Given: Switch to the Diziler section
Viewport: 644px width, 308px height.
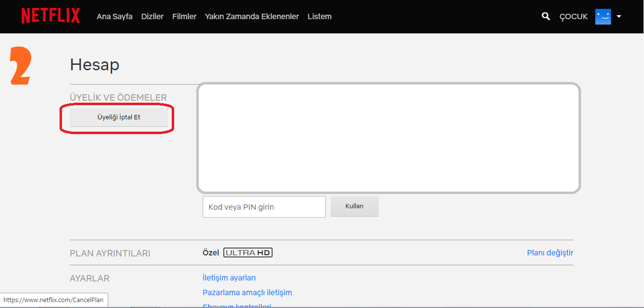Looking at the screenshot, I should (153, 16).
